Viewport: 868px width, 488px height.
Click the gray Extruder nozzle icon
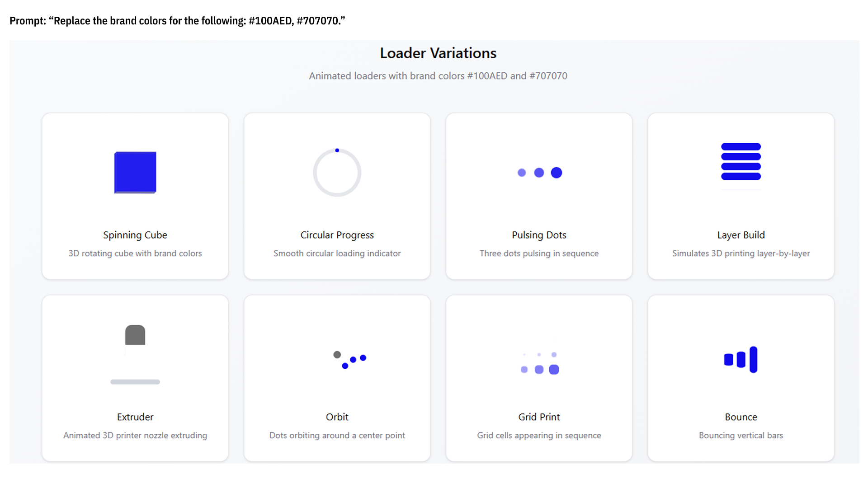(135, 335)
